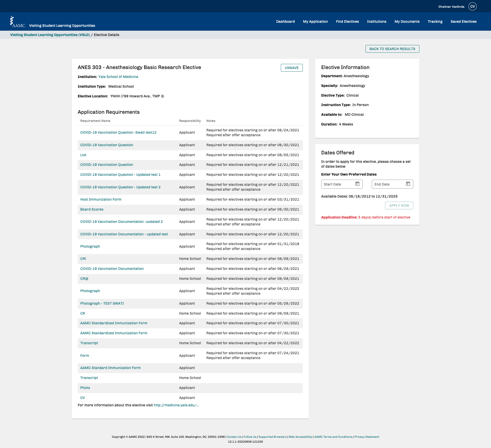Open AAMC Standard Immunization Form link
This screenshot has height=448, width=491.
pyautogui.click(x=110, y=368)
